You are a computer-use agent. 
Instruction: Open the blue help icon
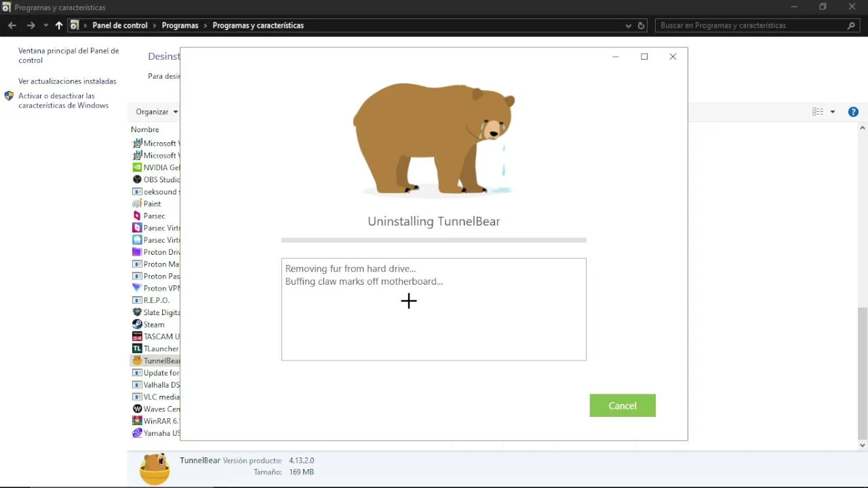pos(853,112)
